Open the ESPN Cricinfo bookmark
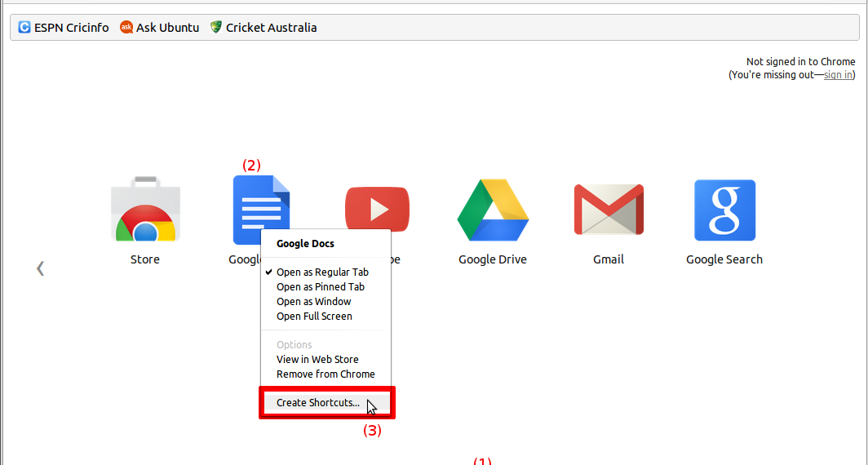868x465 pixels. click(x=63, y=27)
